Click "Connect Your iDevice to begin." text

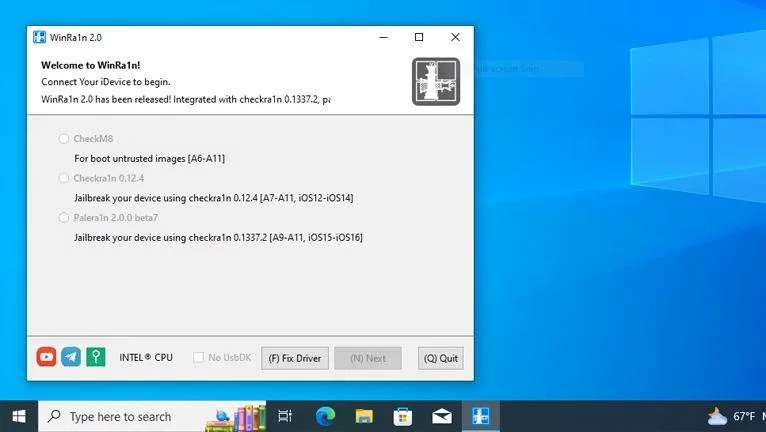pos(106,82)
